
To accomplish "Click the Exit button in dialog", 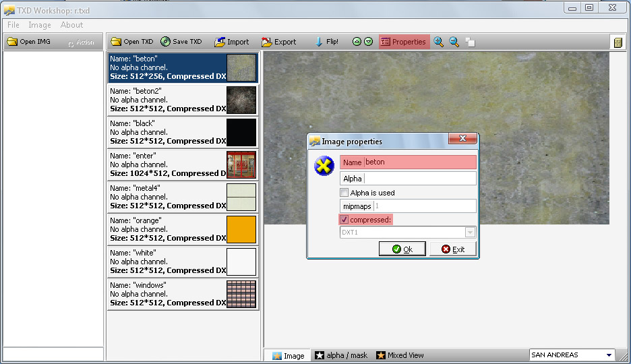I will click(453, 249).
